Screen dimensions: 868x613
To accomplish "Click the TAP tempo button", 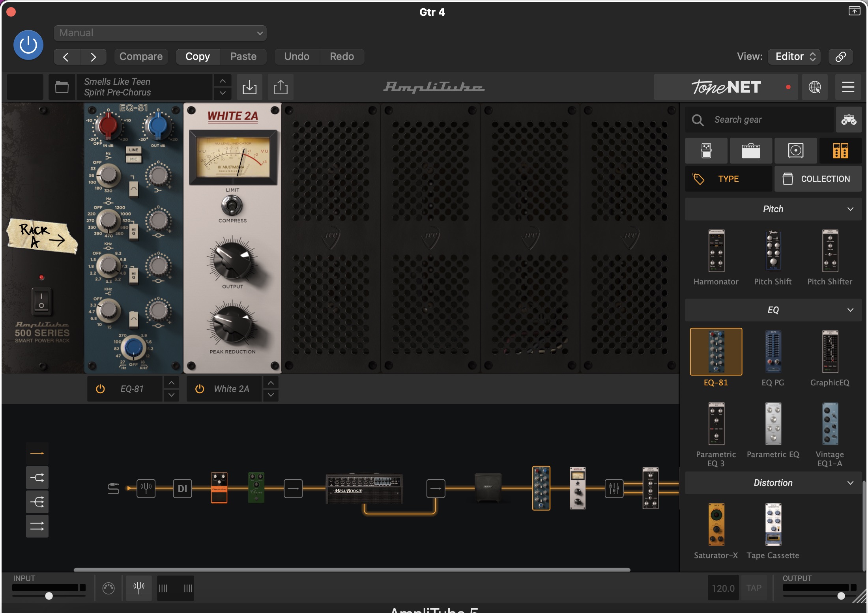I will click(754, 588).
